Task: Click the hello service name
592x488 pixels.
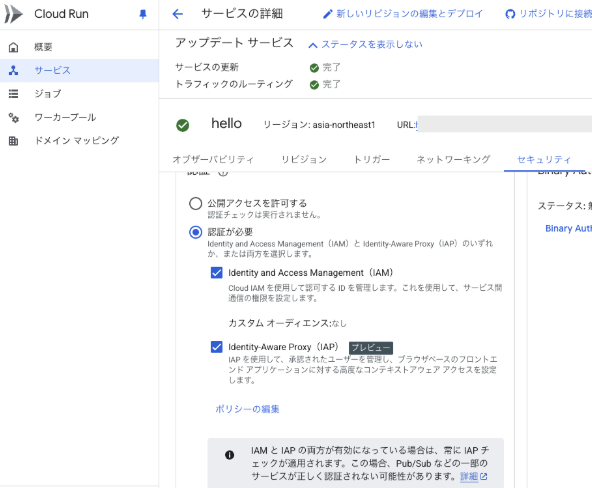Action: [x=227, y=124]
